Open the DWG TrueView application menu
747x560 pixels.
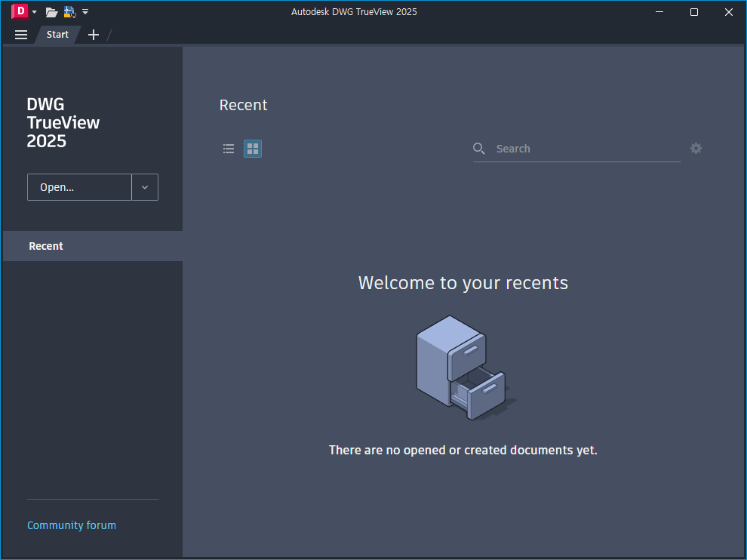pyautogui.click(x=20, y=11)
